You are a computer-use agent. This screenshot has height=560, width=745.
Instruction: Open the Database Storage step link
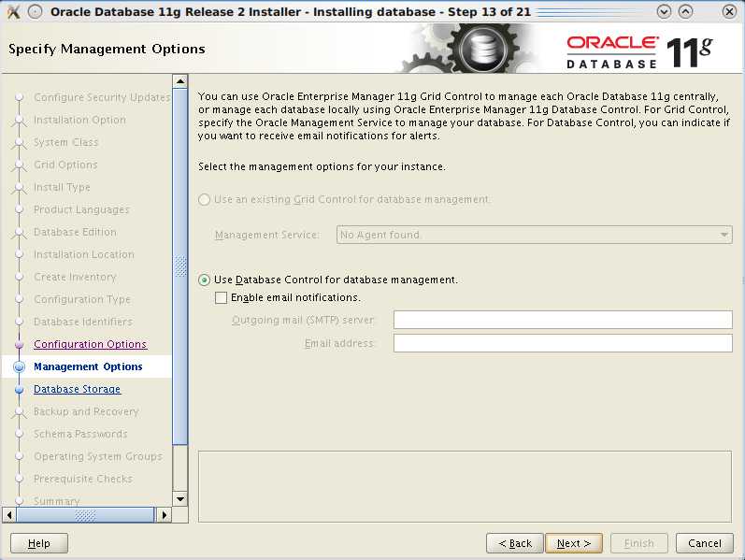point(77,390)
